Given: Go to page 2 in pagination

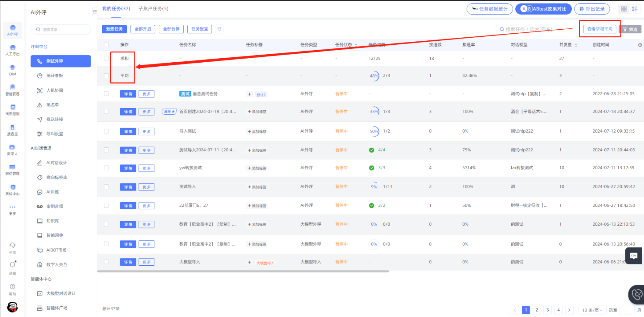Looking at the screenshot, I should (x=537, y=310).
